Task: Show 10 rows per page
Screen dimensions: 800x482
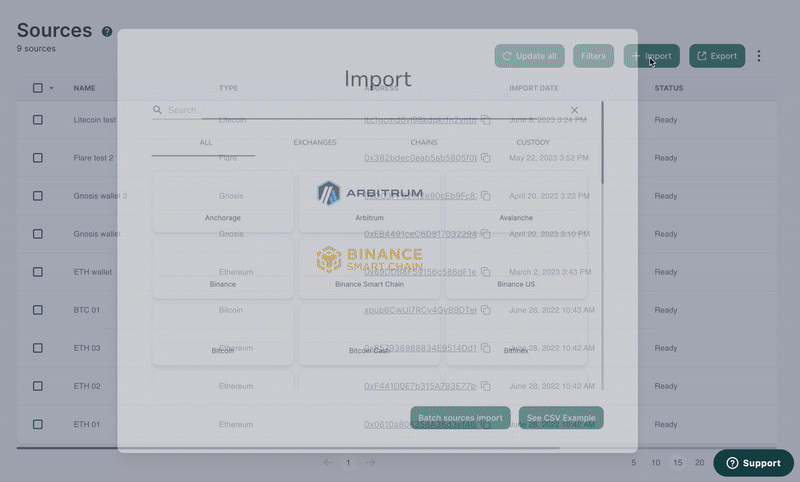Action: pos(656,463)
